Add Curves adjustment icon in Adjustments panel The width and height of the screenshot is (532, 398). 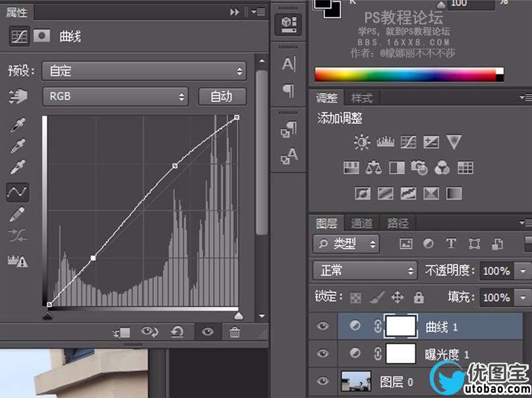[x=408, y=142]
